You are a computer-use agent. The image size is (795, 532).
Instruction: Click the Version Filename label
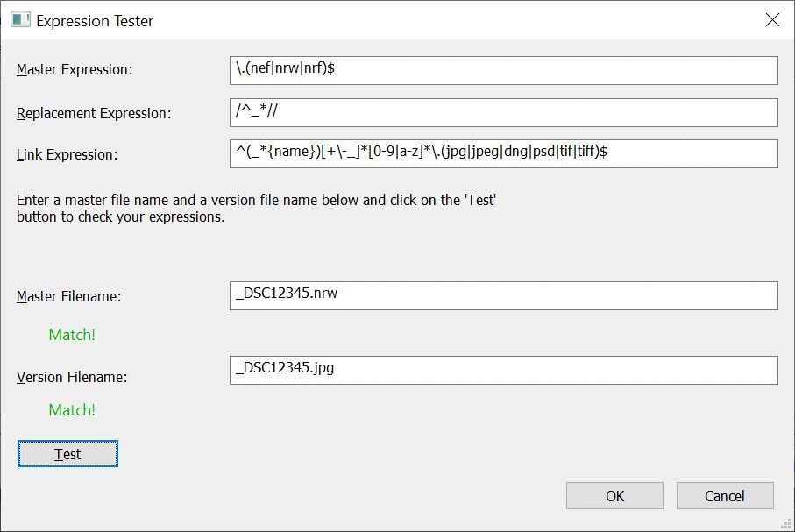[x=72, y=377]
